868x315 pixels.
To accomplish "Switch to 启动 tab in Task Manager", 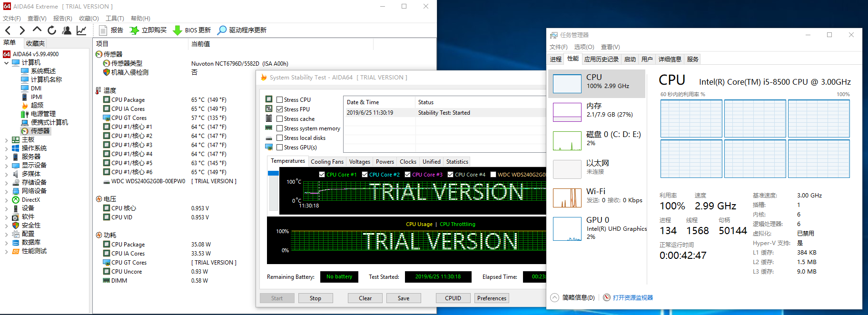I will pos(630,59).
